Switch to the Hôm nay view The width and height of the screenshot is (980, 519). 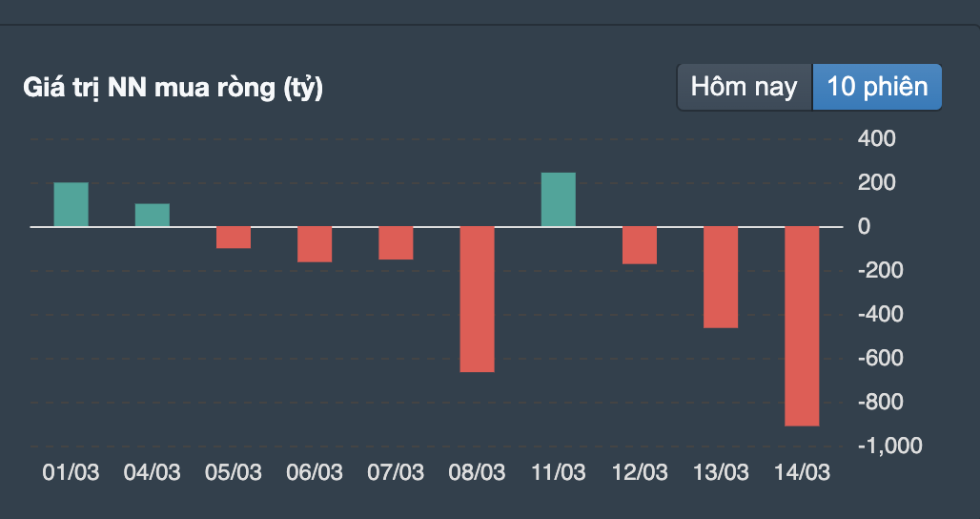pyautogui.click(x=745, y=87)
